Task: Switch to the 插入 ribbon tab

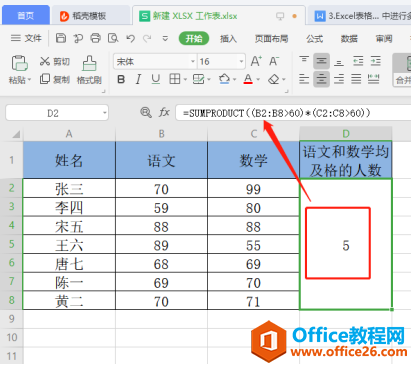Action: (x=228, y=39)
